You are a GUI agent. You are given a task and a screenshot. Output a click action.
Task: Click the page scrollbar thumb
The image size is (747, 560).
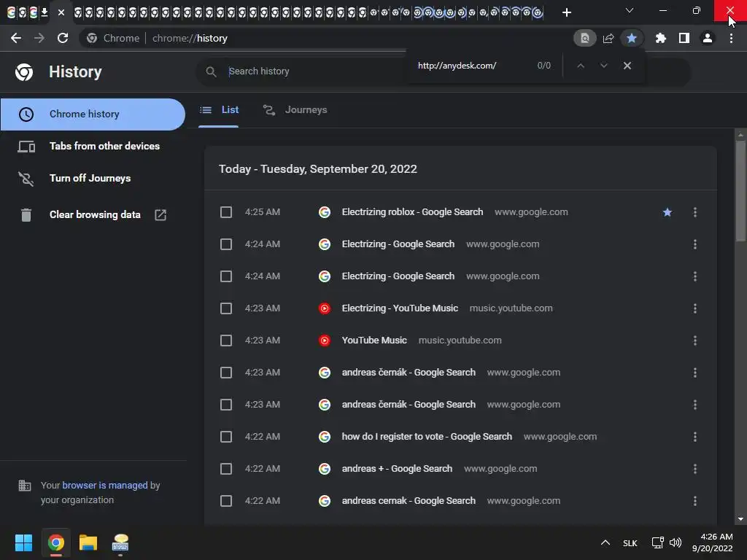pyautogui.click(x=740, y=190)
